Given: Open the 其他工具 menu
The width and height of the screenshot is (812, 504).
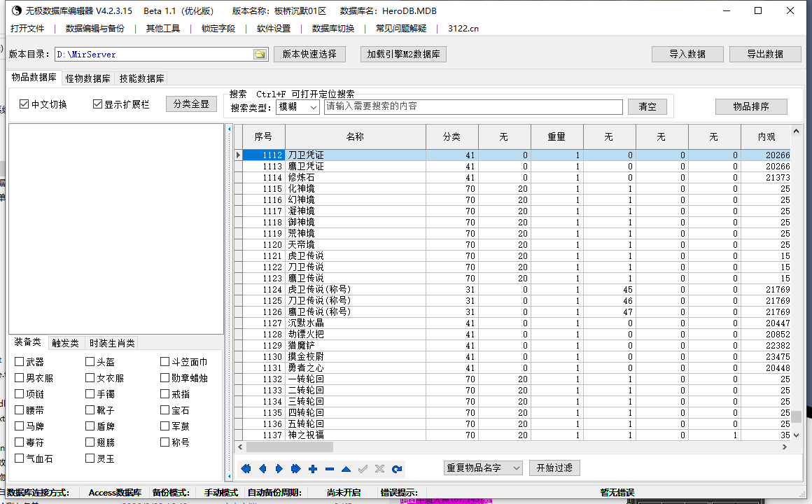Looking at the screenshot, I should pyautogui.click(x=163, y=29).
